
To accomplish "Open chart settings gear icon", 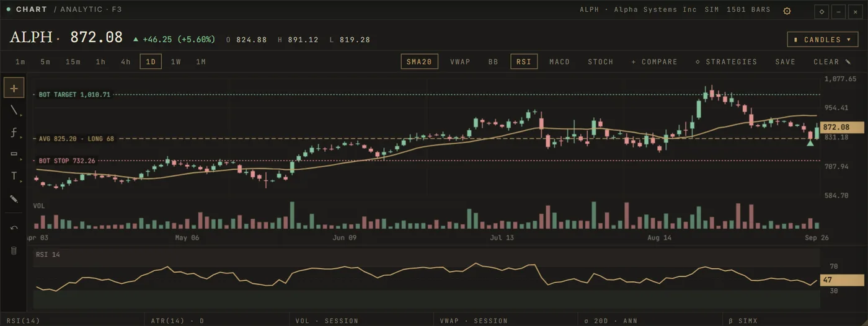I will 787,11.
